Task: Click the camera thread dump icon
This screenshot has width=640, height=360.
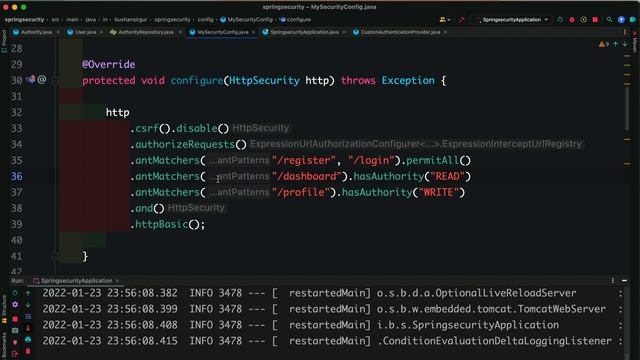Action: [15, 330]
